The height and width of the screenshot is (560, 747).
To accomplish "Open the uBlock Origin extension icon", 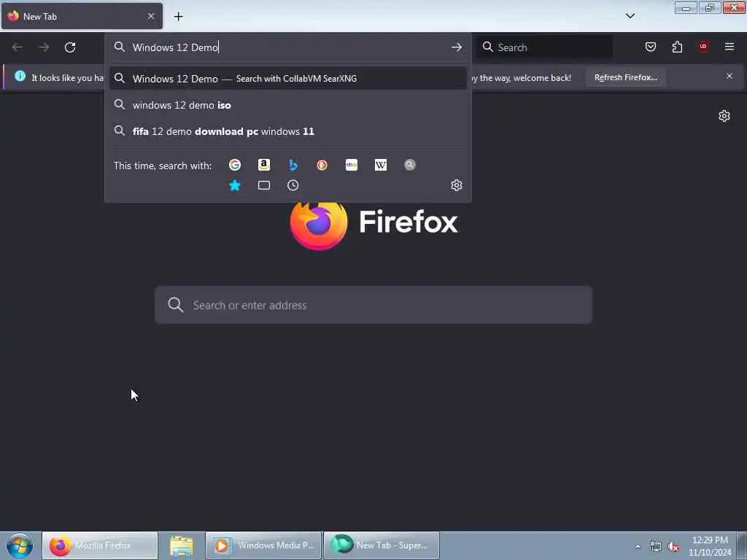I will tap(703, 47).
